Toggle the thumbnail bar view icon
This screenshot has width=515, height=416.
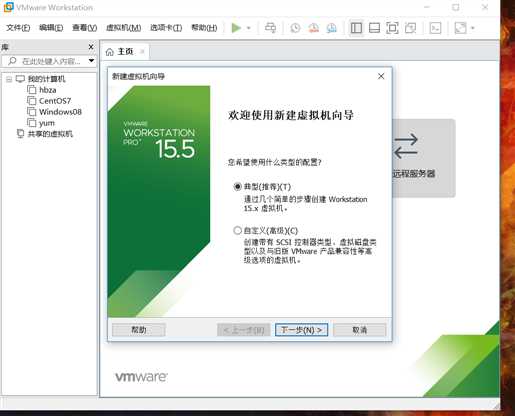click(x=374, y=28)
